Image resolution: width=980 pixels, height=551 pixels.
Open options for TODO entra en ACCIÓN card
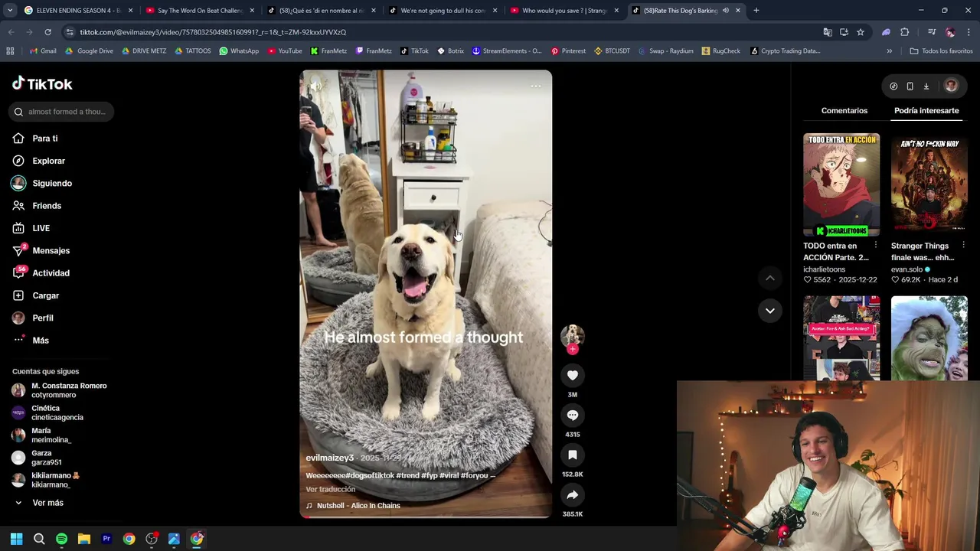click(x=875, y=246)
